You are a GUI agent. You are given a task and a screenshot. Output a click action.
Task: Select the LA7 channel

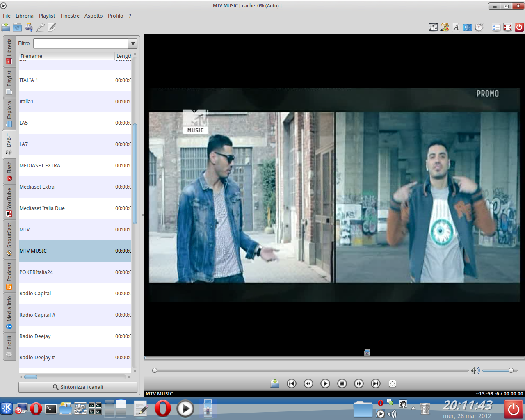click(x=75, y=144)
